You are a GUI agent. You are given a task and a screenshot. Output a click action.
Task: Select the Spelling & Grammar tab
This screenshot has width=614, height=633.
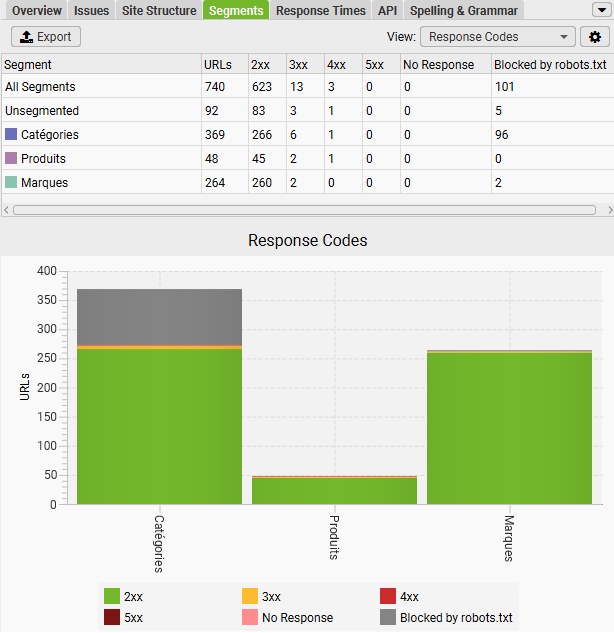[x=463, y=11]
